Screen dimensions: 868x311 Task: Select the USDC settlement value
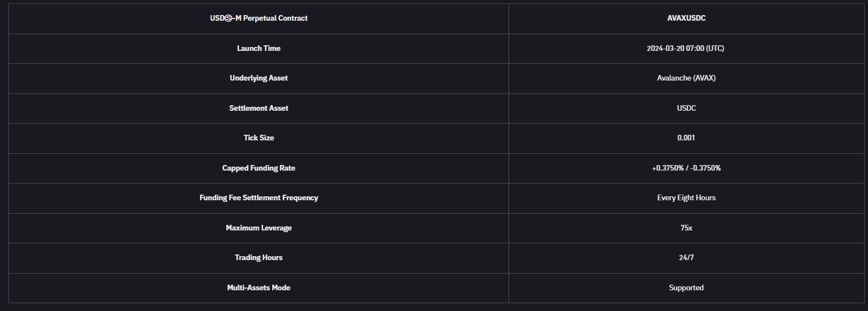click(686, 108)
